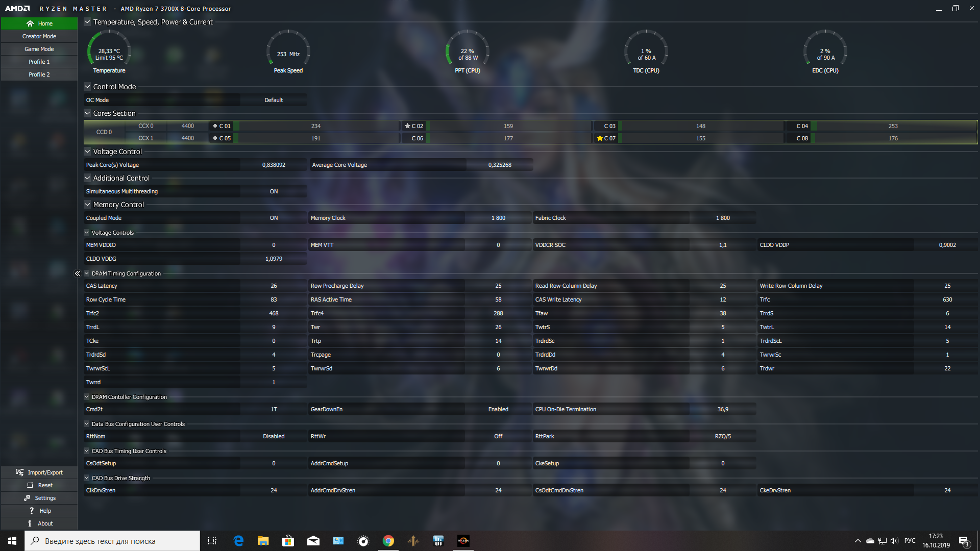Select Profile 2 in sidebar
This screenshot has width=980, height=551.
click(39, 74)
